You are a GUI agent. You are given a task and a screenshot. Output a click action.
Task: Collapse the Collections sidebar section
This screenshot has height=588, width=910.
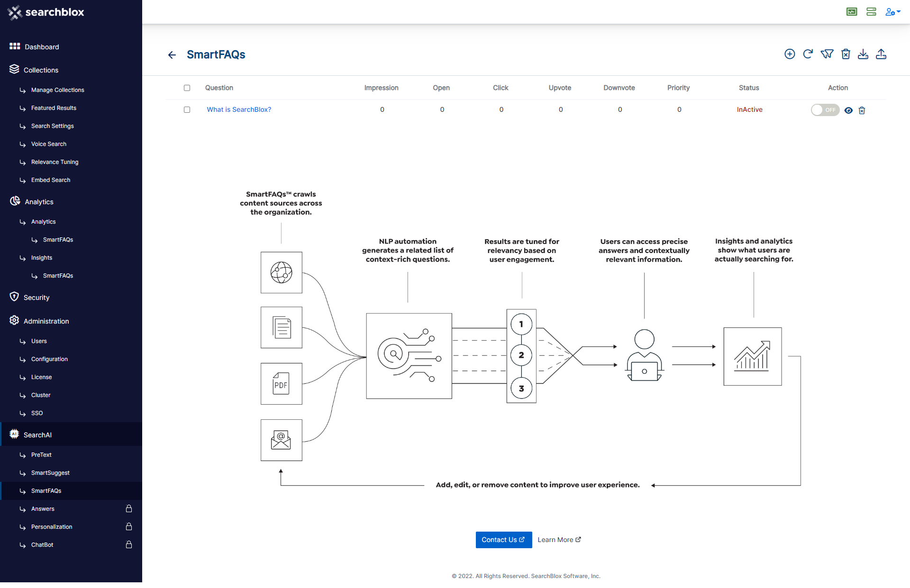click(41, 70)
